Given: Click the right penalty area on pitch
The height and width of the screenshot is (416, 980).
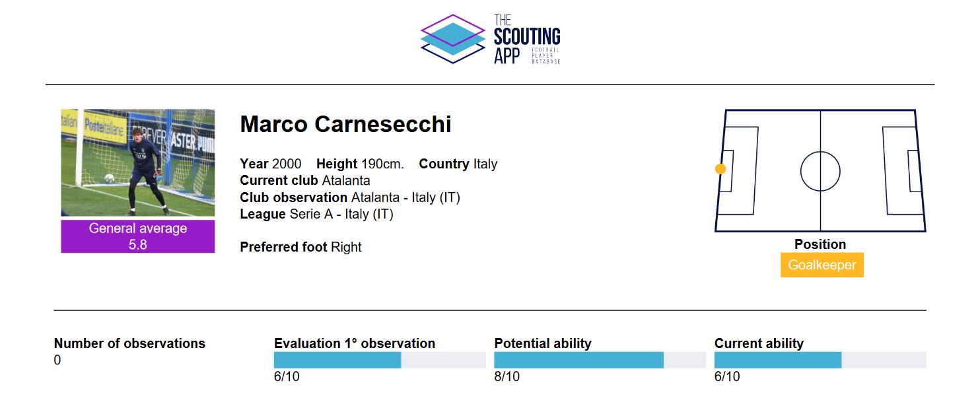Looking at the screenshot, I should pos(902,171).
